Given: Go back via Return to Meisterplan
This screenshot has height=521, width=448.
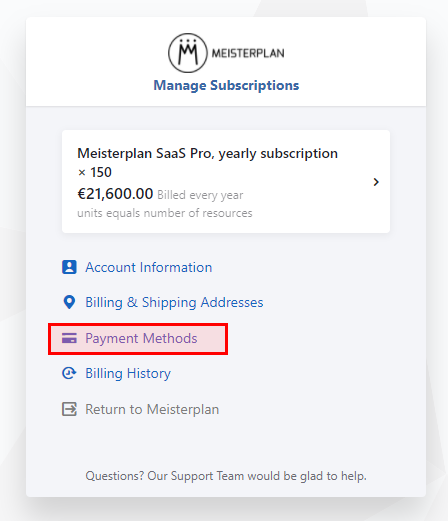Looking at the screenshot, I should coord(152,409).
